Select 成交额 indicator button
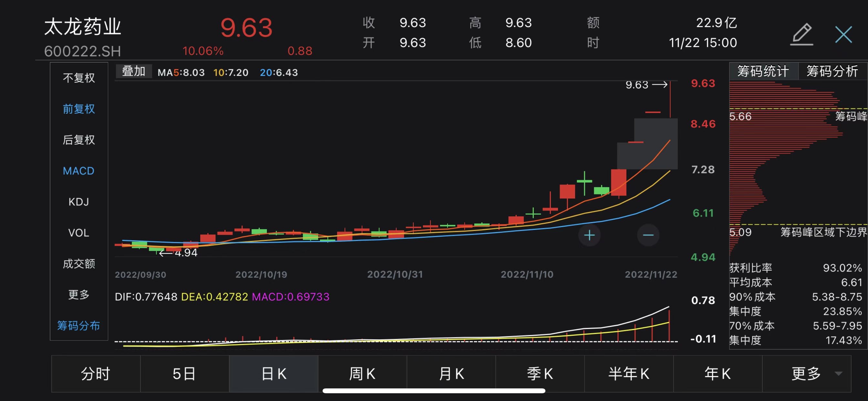Viewport: 868px width, 401px height. pos(79,264)
